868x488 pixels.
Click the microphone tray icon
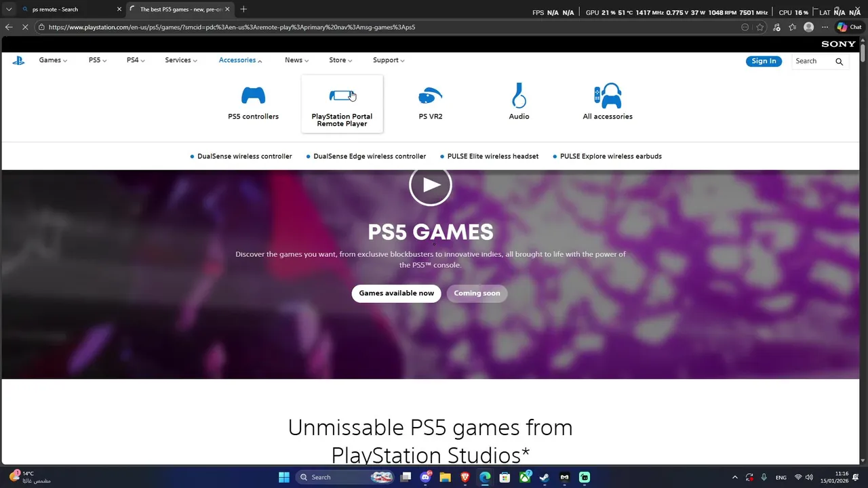click(764, 477)
